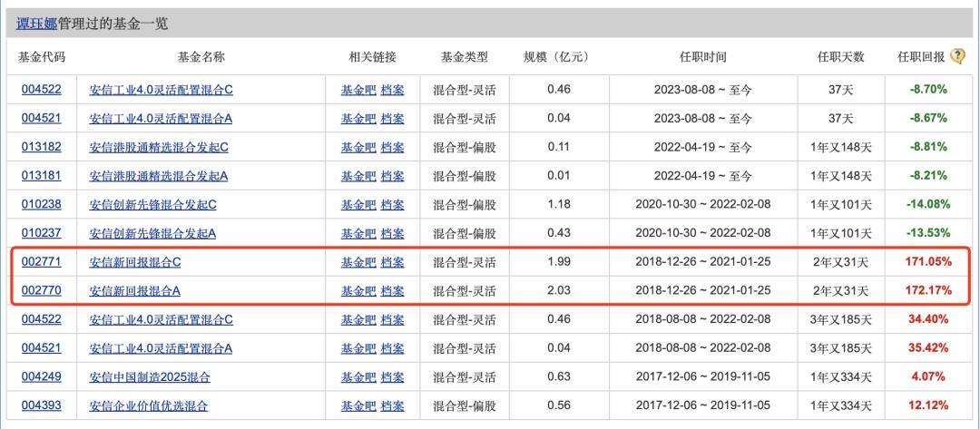The height and width of the screenshot is (429, 980).
Task: Select 任职时间 column header
Action: point(703,57)
